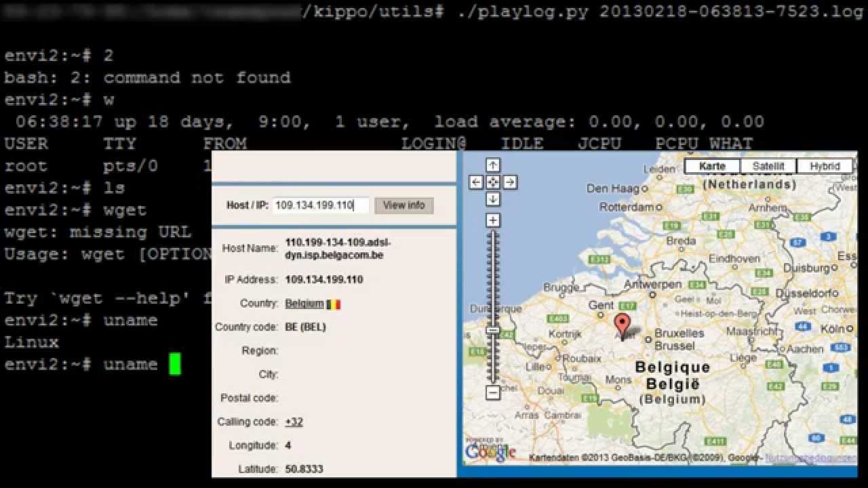Click the playlog.py command in terminal
The height and width of the screenshot is (488, 868).
pos(521,12)
